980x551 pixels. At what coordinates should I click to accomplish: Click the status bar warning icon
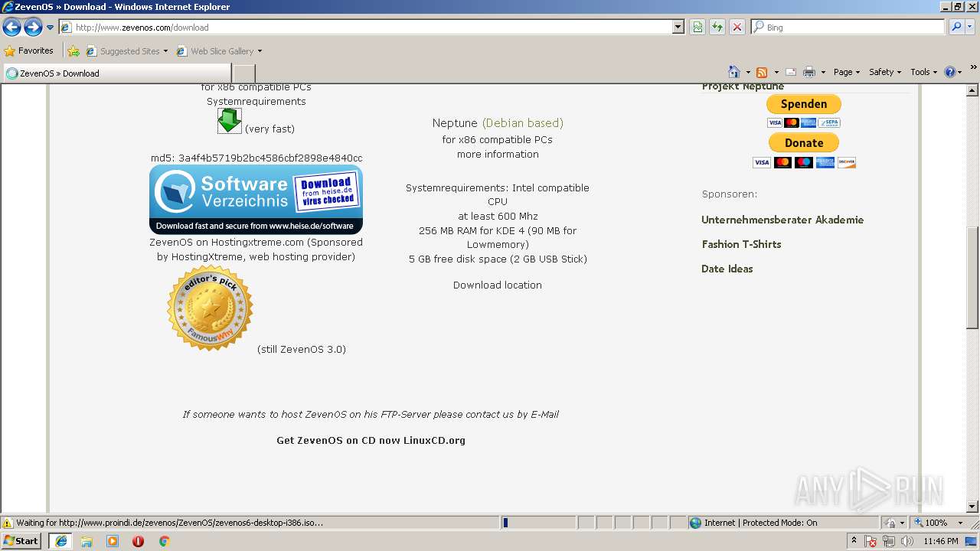click(8, 523)
